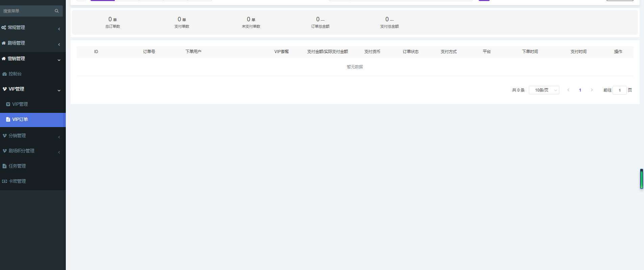Go to the next page arrow
Image resolution: width=644 pixels, height=270 pixels.
pyautogui.click(x=592, y=90)
